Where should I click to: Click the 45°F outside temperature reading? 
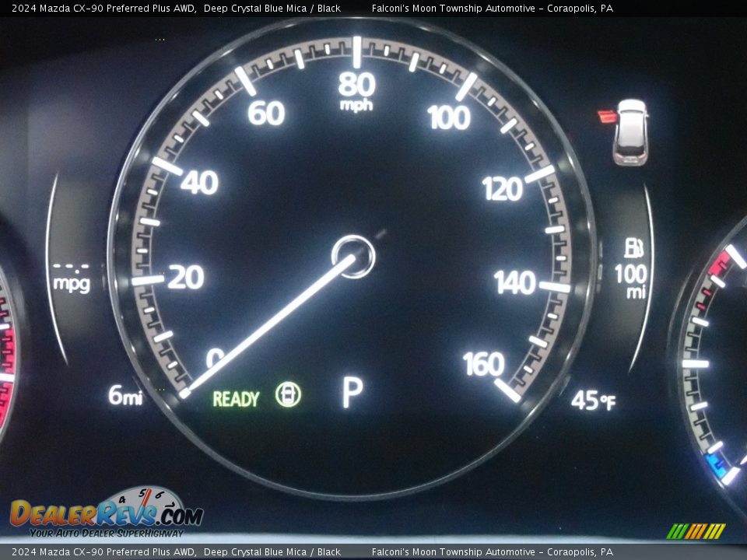point(593,400)
